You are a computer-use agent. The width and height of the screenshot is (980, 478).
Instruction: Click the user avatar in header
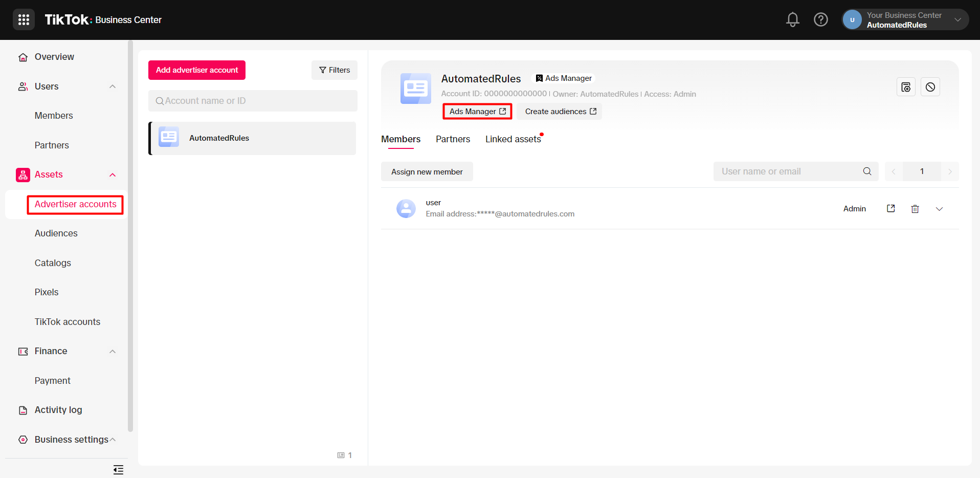[x=852, y=20]
